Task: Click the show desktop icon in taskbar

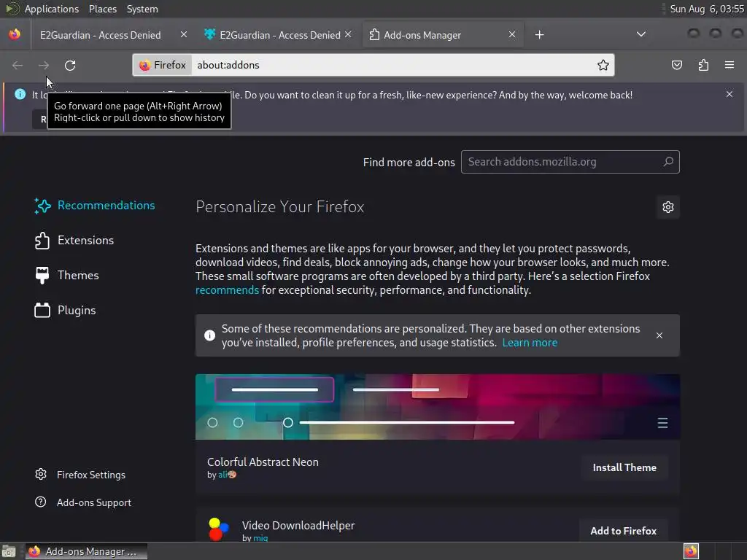Action: tap(9, 551)
